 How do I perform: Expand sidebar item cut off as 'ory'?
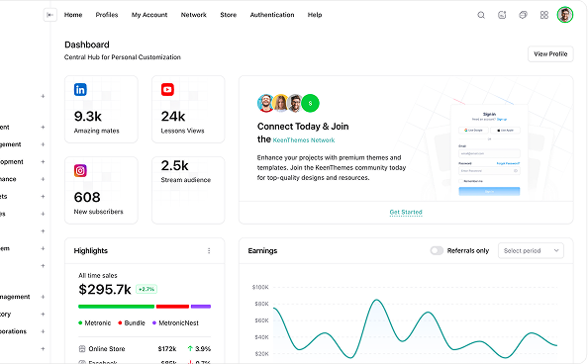43,315
